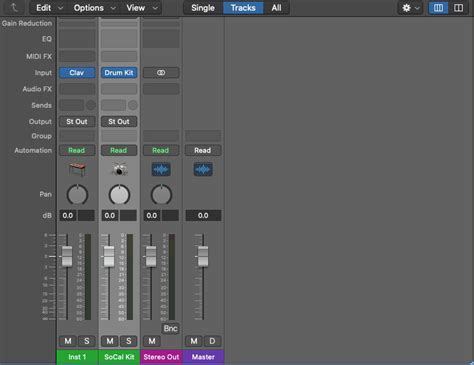
Task: Click the Stereo Out pan knob
Action: 161,195
